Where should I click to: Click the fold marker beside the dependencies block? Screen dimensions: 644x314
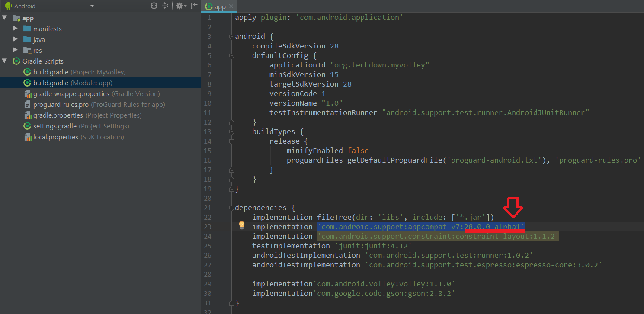(x=232, y=208)
